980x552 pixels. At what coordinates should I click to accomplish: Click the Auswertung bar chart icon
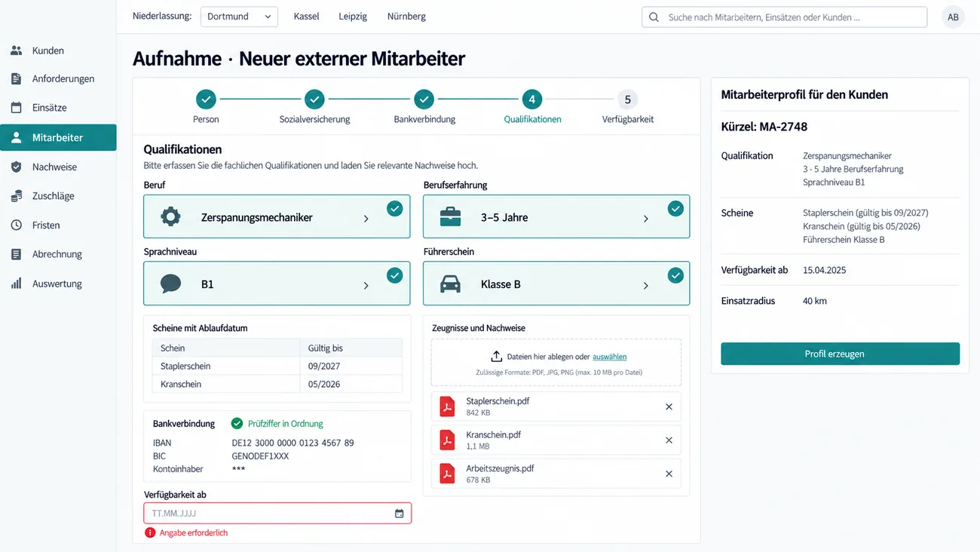(x=16, y=284)
